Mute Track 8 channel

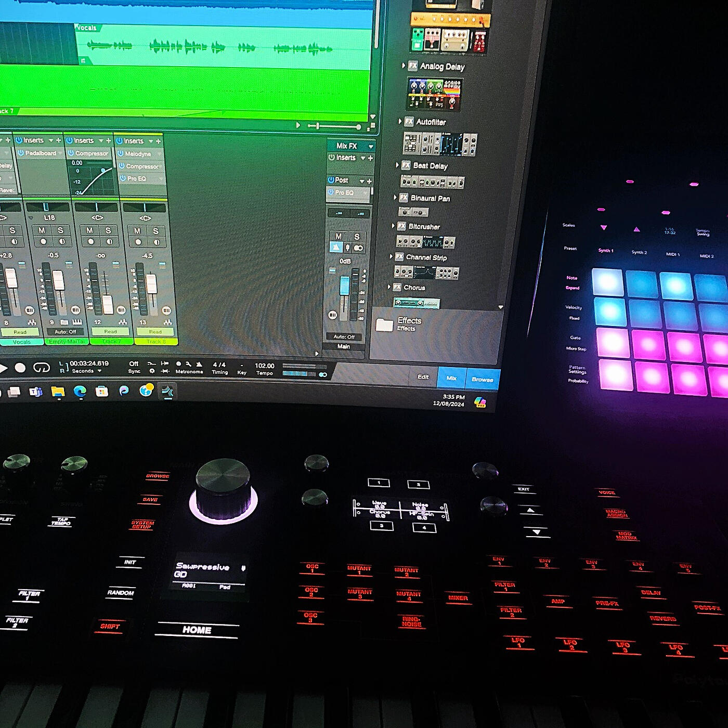[x=137, y=230]
